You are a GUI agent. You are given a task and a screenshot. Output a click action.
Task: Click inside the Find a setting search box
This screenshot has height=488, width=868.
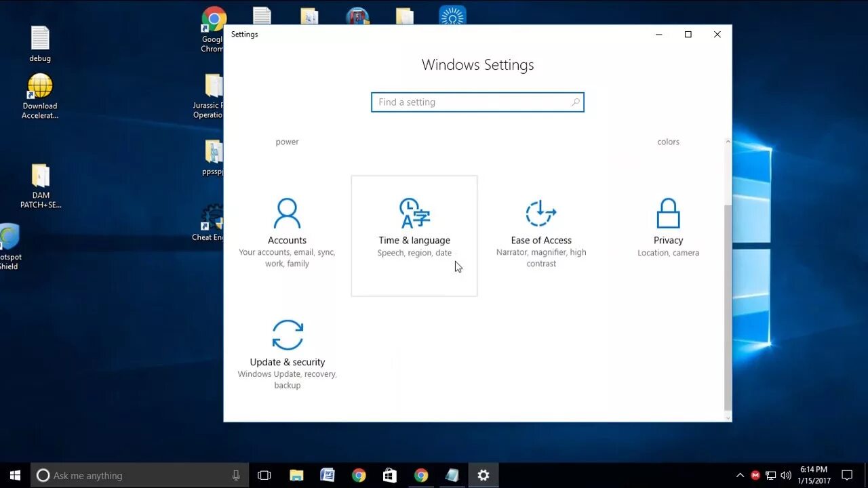[x=477, y=102]
